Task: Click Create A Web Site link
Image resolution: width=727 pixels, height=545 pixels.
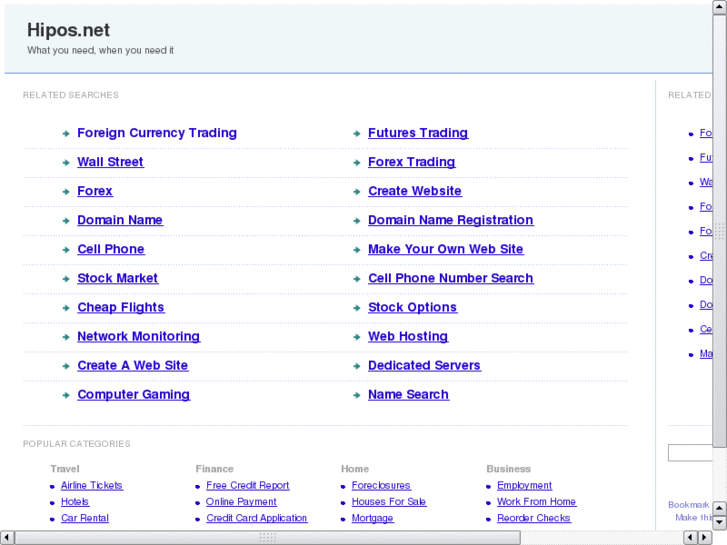Action: pyautogui.click(x=133, y=365)
